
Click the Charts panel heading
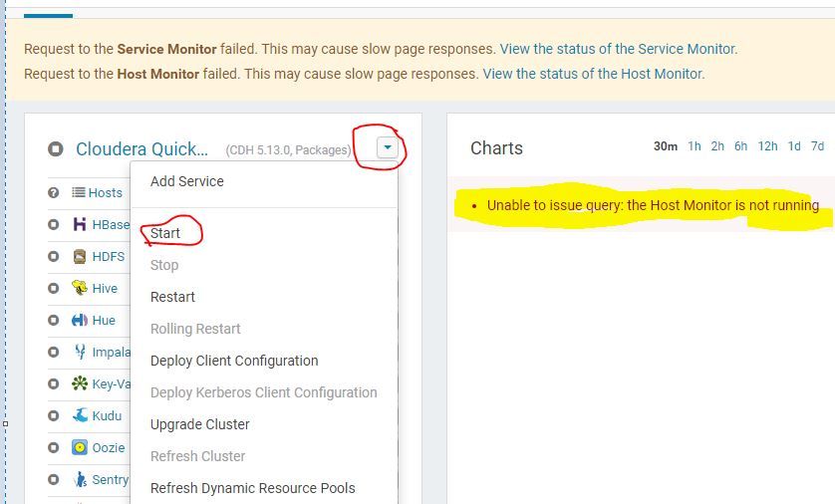[496, 148]
